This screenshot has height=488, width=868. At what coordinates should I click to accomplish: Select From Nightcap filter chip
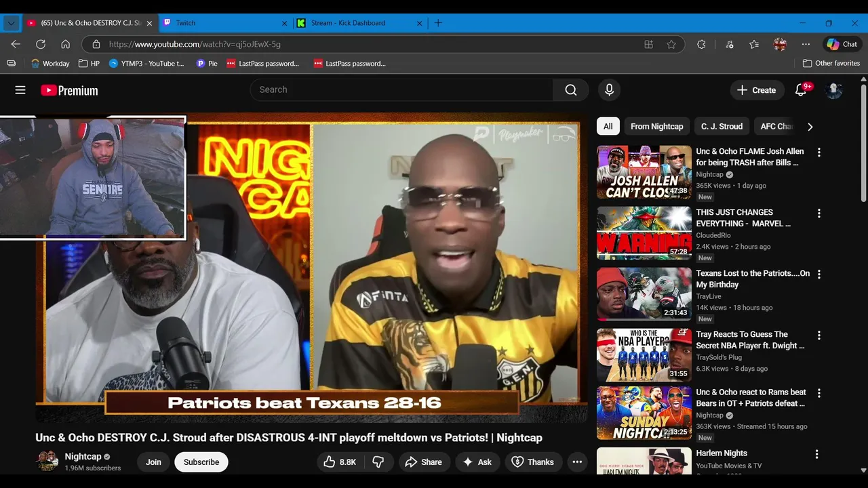656,126
